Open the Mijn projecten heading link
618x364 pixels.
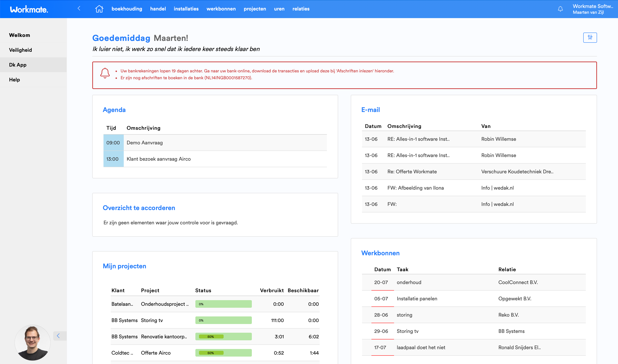pos(124,266)
